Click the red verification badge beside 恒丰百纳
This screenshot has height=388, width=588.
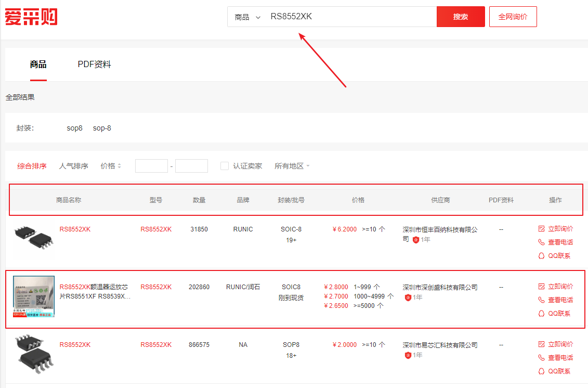click(415, 240)
